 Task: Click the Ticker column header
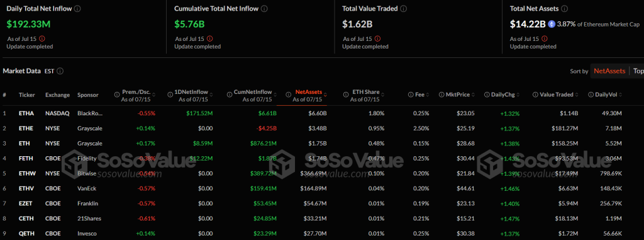[26, 94]
